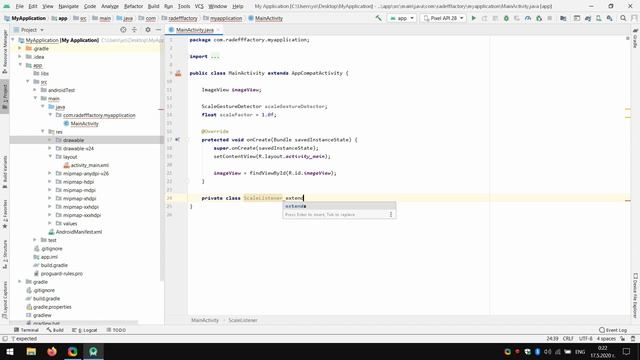640x360 pixels.
Task: Open the TODO tool window
Action: [116, 330]
